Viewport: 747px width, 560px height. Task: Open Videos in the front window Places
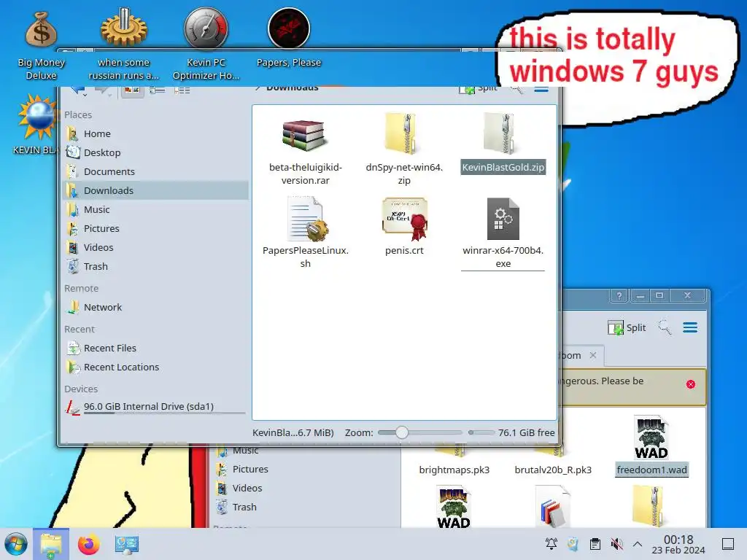155,248
